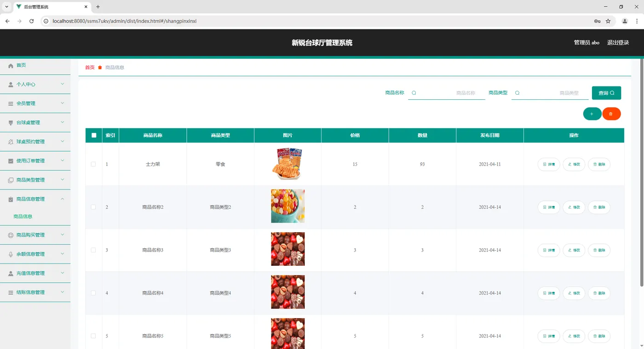Image resolution: width=644 pixels, height=349 pixels.
Task: Click the table icon beside 台球桌管理
Action: pyautogui.click(x=11, y=123)
